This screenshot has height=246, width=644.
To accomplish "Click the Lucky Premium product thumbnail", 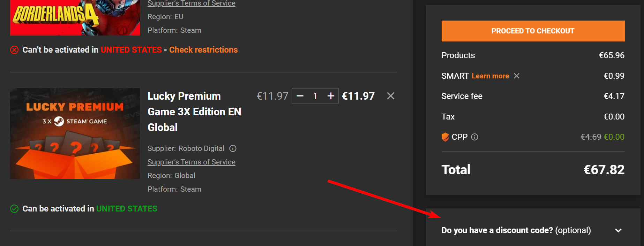I will [x=75, y=133].
